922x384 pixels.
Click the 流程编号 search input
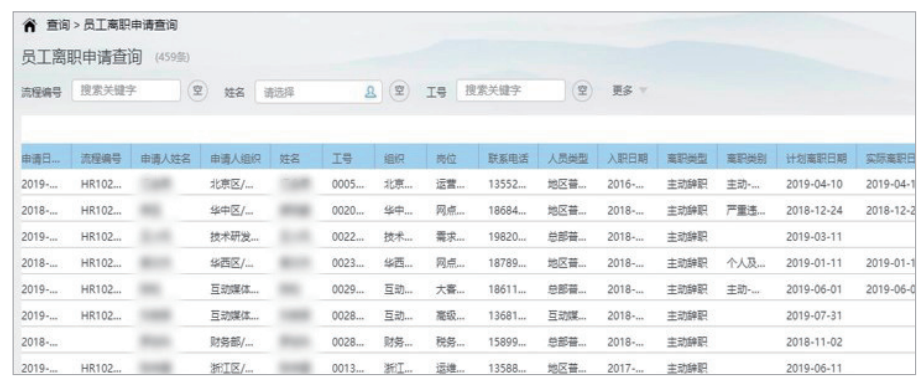click(126, 91)
